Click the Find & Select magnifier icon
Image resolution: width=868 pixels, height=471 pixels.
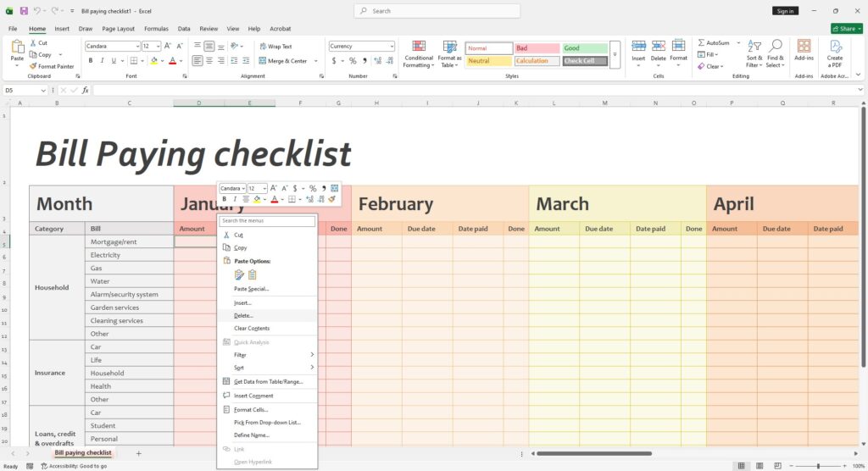pos(775,46)
